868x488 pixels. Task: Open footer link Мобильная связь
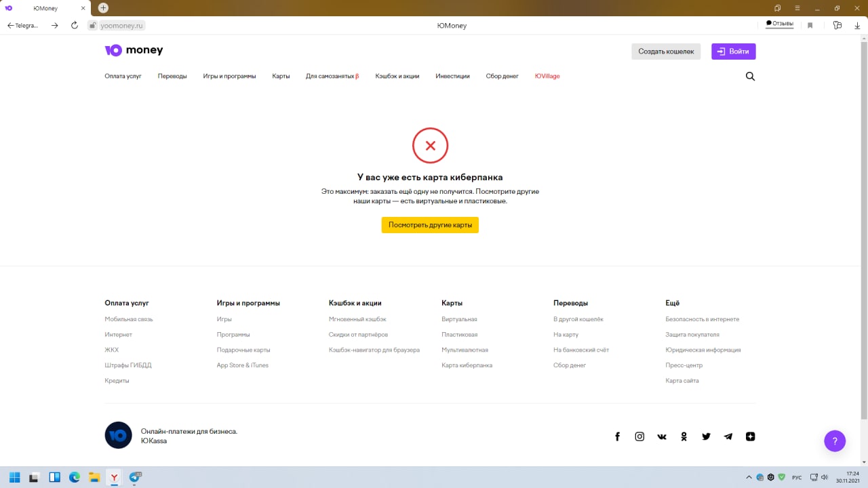pos(129,319)
